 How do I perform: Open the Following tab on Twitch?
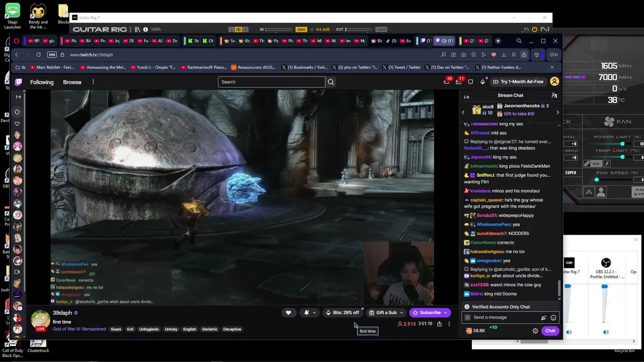(42, 82)
